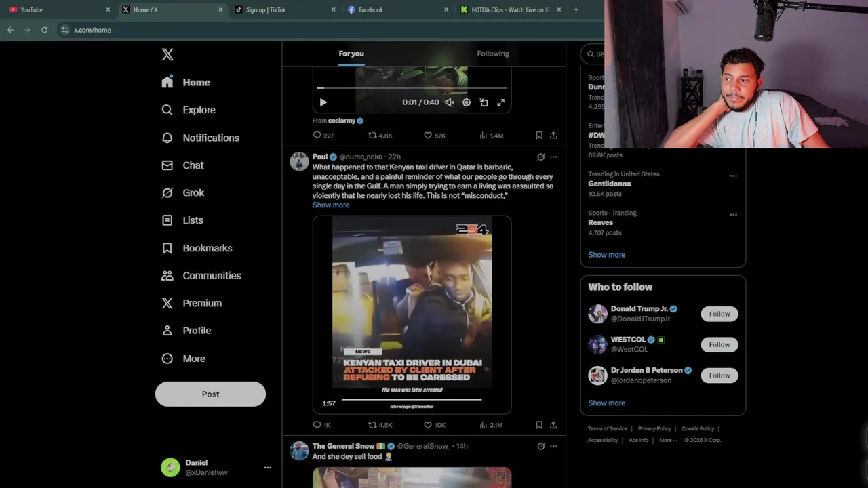Open more options for Reaves trend
This screenshot has height=488, width=868.
(733, 214)
